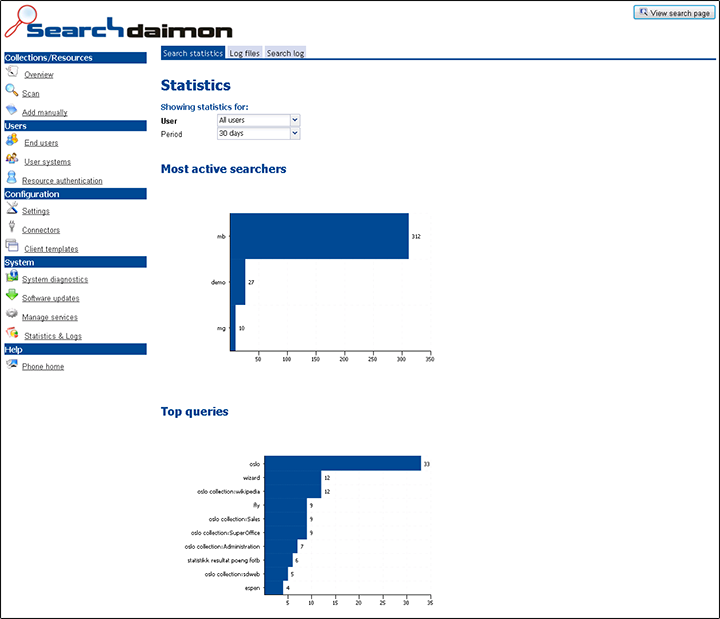The height and width of the screenshot is (619, 720).
Task: Click the Statistics & Logs icon
Action: tap(12, 332)
